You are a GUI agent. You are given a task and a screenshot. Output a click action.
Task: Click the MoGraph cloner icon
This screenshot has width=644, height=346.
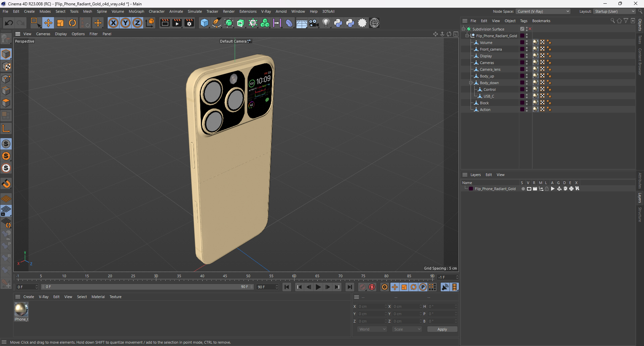tap(265, 23)
